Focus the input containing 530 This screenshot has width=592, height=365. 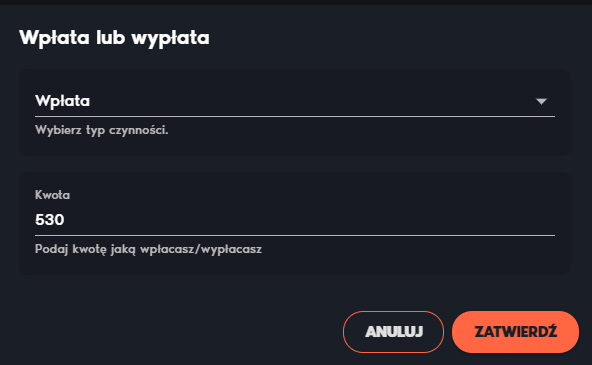pyautogui.click(x=295, y=220)
